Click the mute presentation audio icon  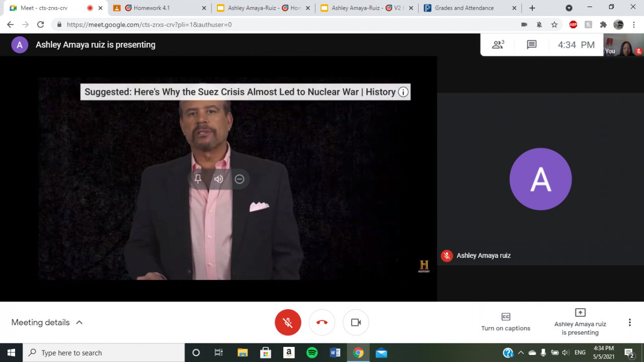(218, 179)
